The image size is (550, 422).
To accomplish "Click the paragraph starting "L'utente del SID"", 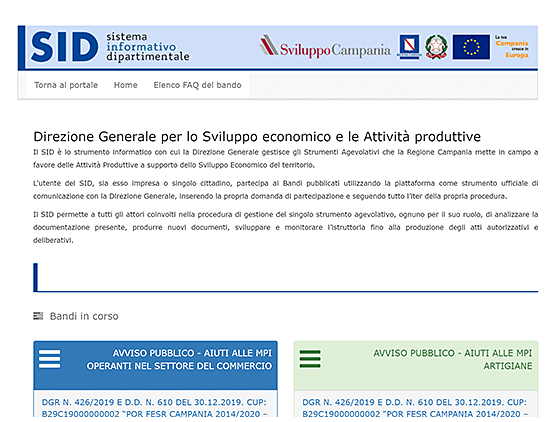I will [286, 190].
